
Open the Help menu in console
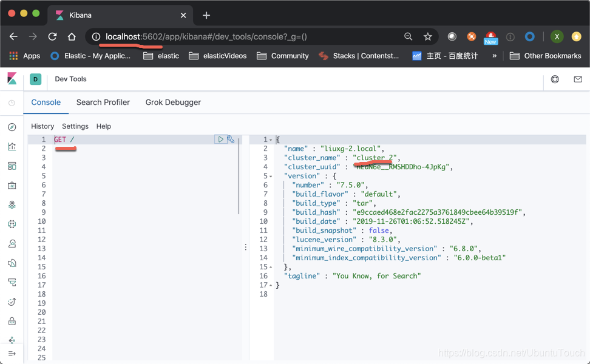(x=103, y=126)
